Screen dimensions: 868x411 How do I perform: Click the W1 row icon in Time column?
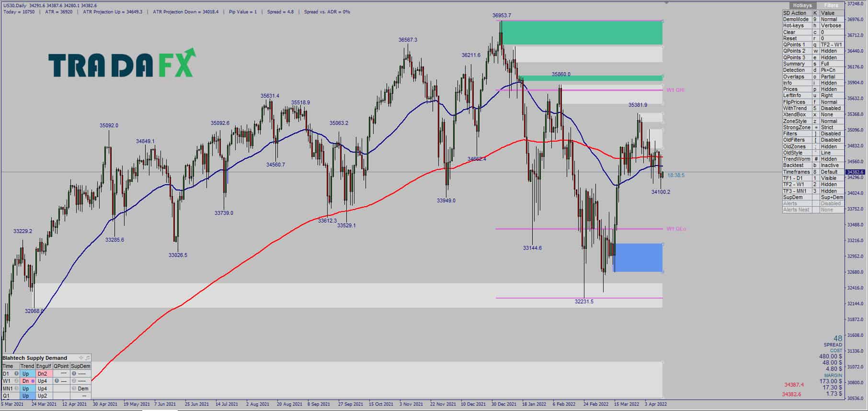[16, 381]
